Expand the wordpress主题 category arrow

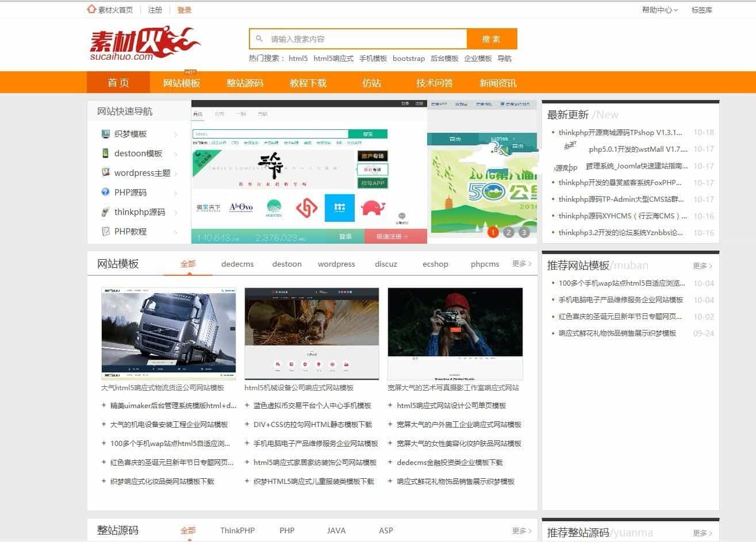[x=176, y=173]
